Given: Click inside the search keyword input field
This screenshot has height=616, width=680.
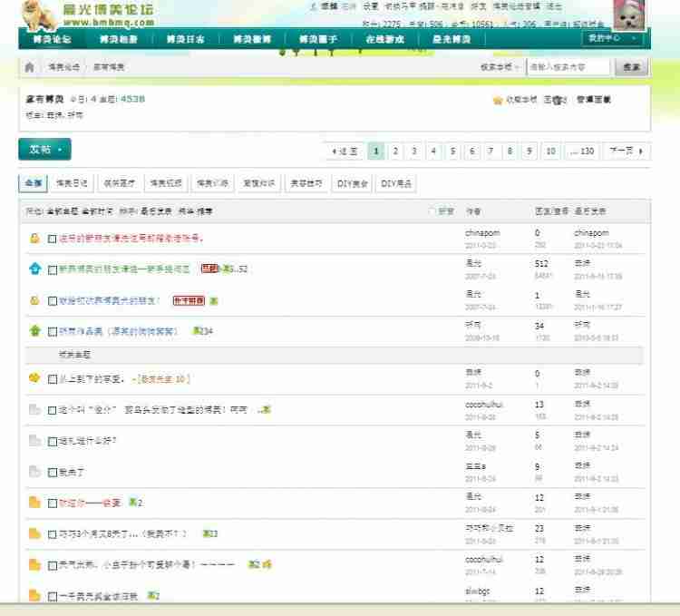Looking at the screenshot, I should (567, 67).
